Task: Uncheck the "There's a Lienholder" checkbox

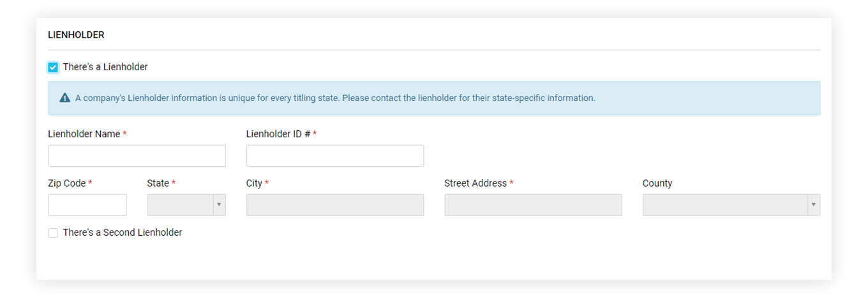Action: click(53, 67)
